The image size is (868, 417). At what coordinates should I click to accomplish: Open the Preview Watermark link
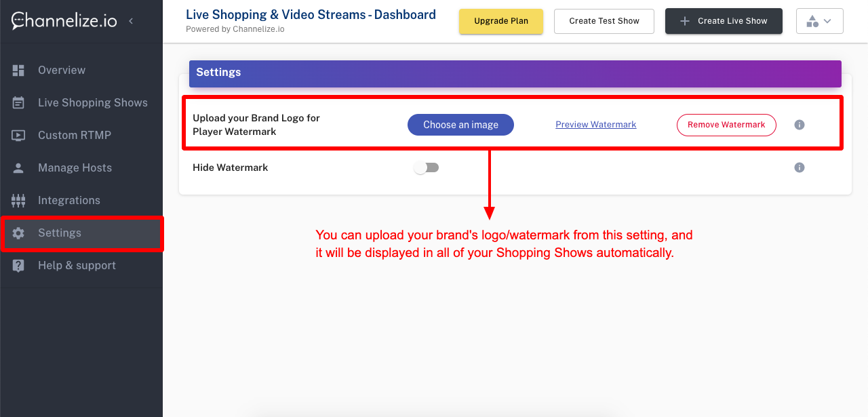pos(596,125)
